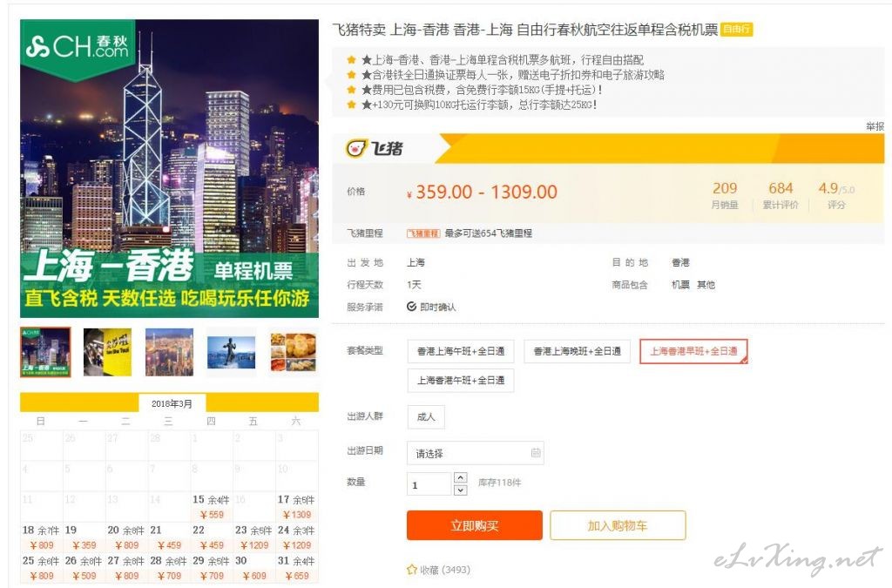
Task: Click the 即时确认 checkmark icon
Action: (411, 307)
